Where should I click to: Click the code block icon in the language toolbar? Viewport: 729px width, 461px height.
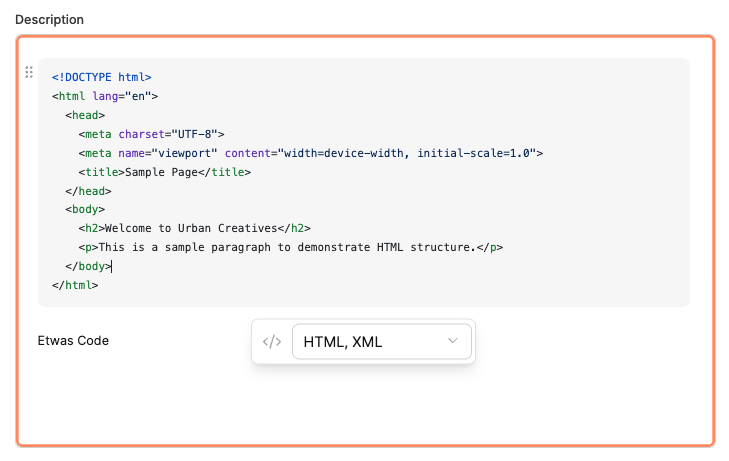pyautogui.click(x=271, y=342)
